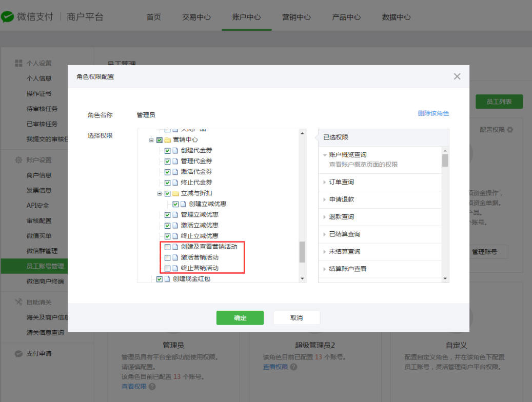The height and width of the screenshot is (402, 532).
Task: Check the 激活营销活动 permission
Action: tap(167, 257)
